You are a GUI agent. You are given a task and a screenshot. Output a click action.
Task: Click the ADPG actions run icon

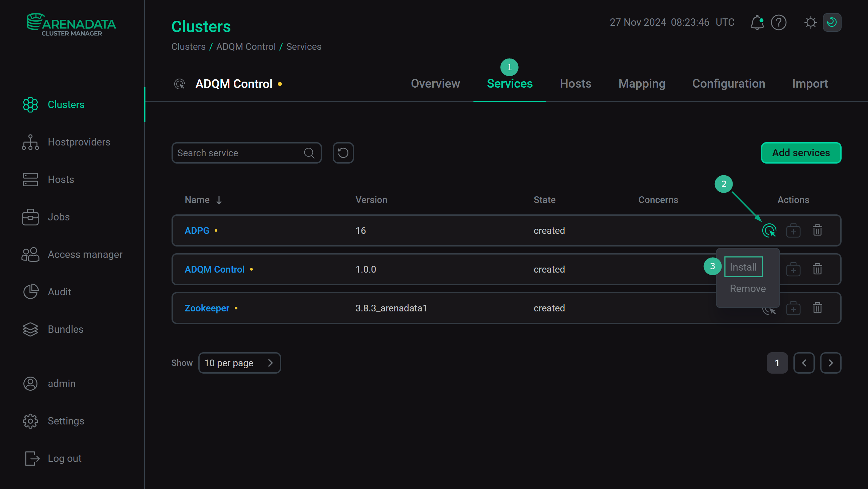point(769,230)
